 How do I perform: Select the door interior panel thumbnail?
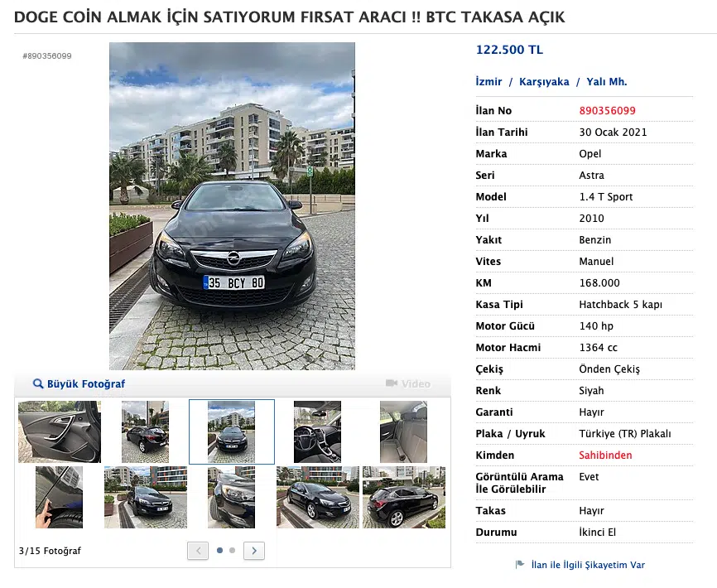(x=60, y=431)
